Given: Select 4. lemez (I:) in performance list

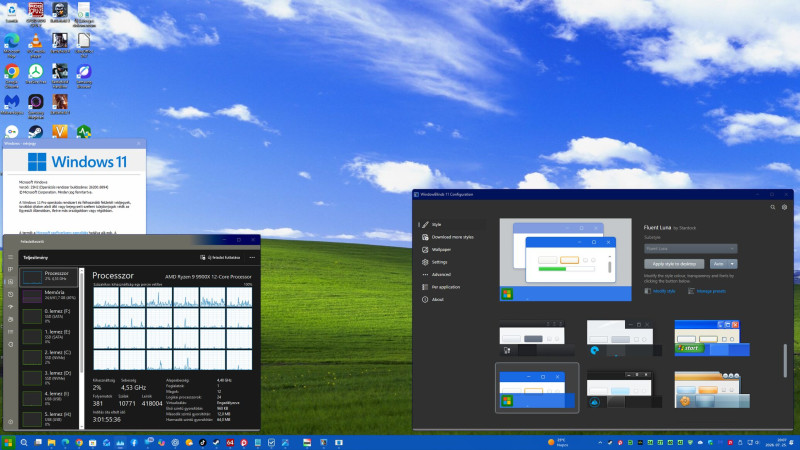Looking at the screenshot, I should (49, 398).
